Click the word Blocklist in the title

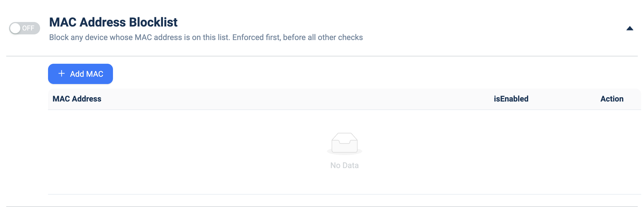coord(153,22)
